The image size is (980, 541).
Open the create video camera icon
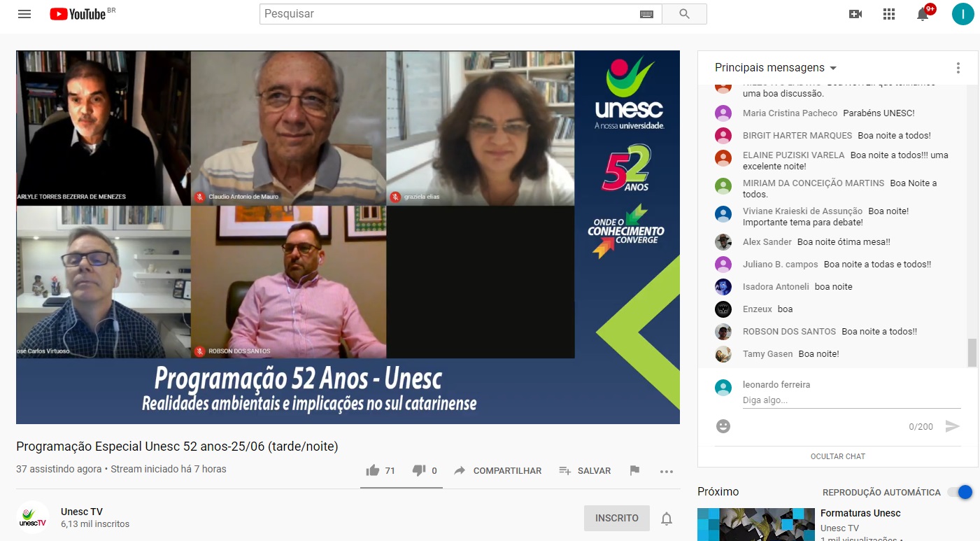855,14
